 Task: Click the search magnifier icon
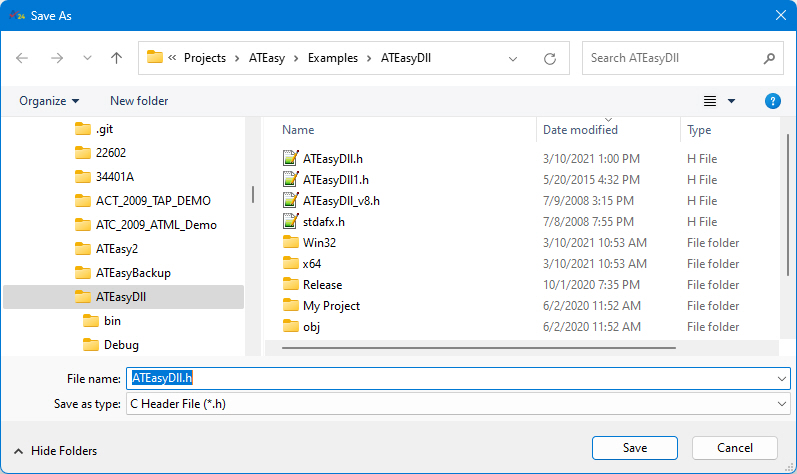point(768,58)
